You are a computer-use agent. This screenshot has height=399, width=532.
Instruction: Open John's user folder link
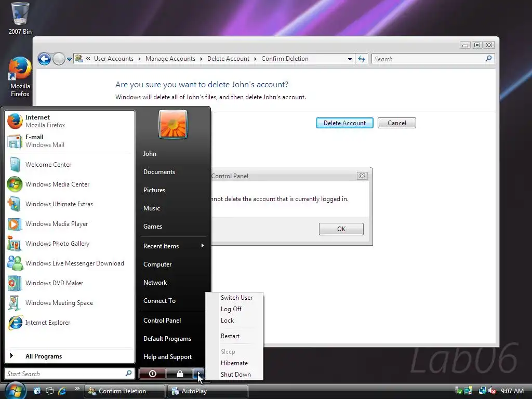click(x=174, y=154)
